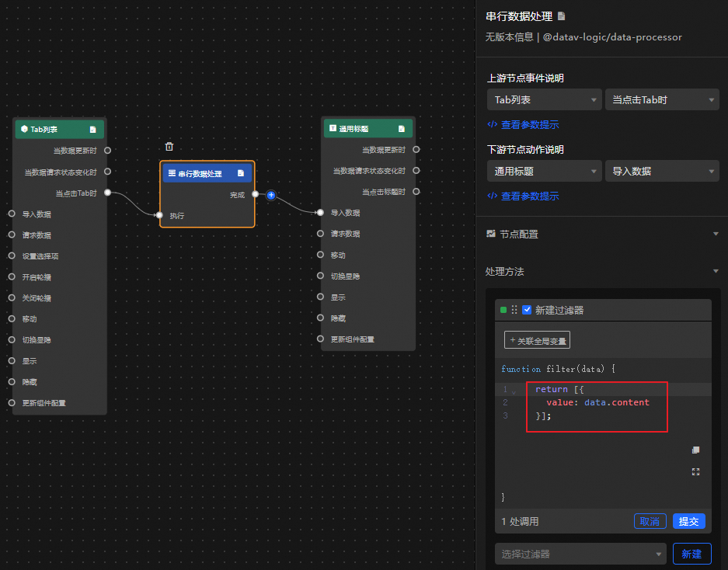Click the 新建过滤器 filter name
This screenshot has height=570, width=728.
point(559,310)
